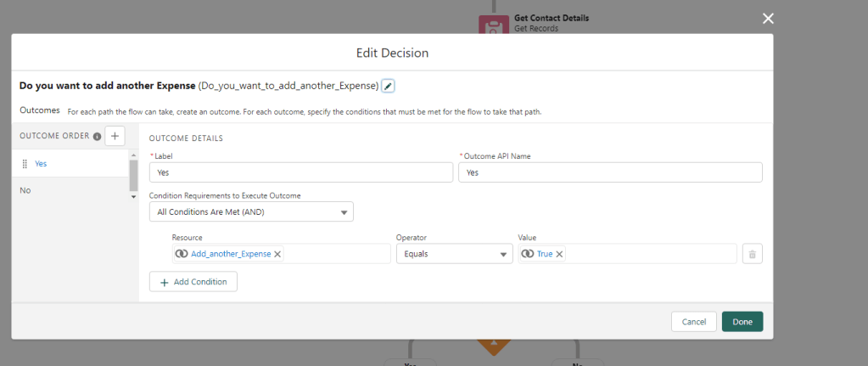The width and height of the screenshot is (868, 366).
Task: Select the Yes outcome in the outcome list
Action: (41, 164)
